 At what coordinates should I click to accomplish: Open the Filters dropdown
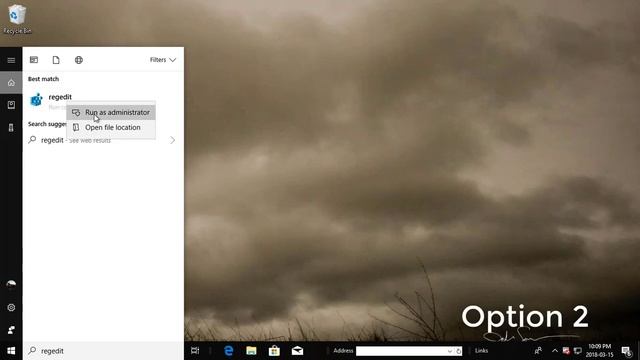pyautogui.click(x=162, y=60)
